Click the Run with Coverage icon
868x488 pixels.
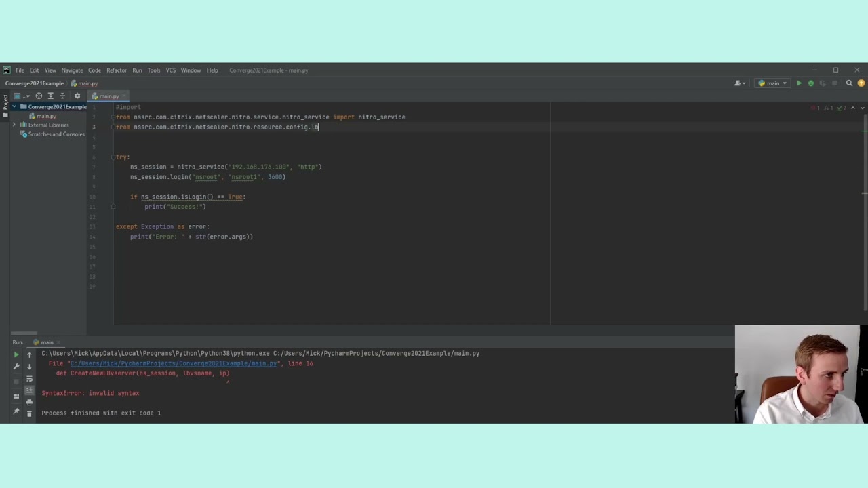coord(822,83)
